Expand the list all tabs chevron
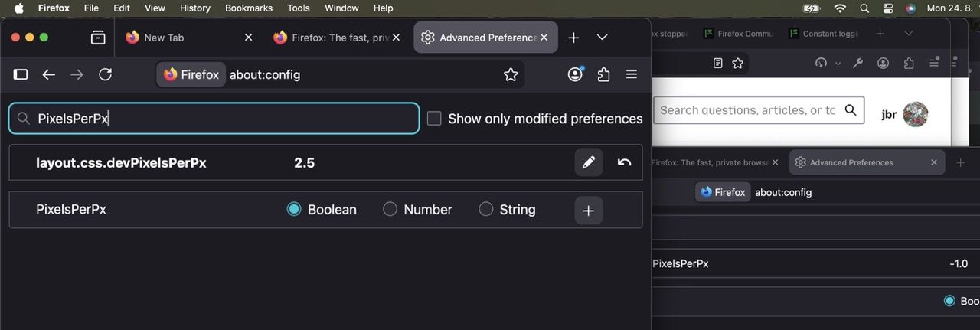980x330 pixels. [602, 38]
